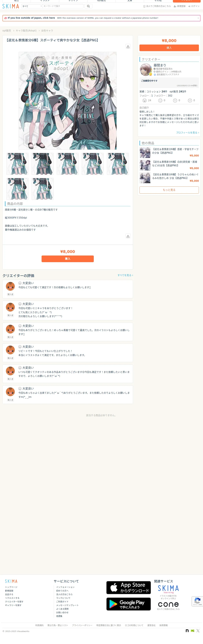Open the すべて category dropdown
The image size is (203, 644).
click(x=32, y=6)
